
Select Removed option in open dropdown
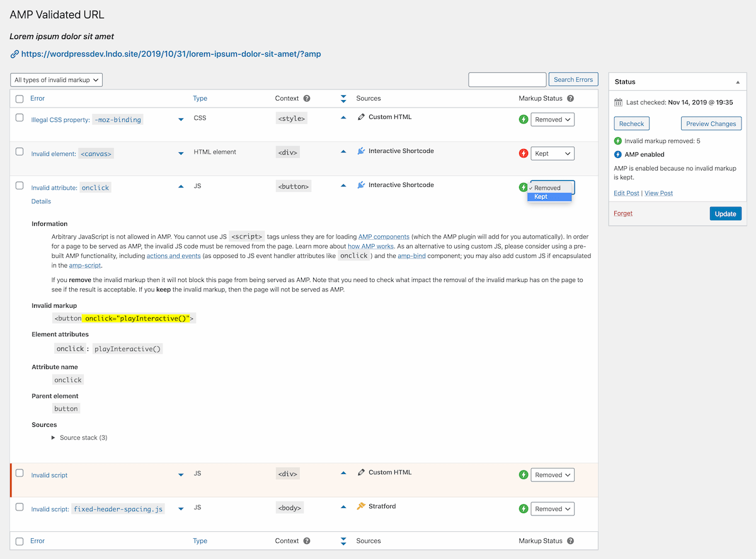[549, 188]
